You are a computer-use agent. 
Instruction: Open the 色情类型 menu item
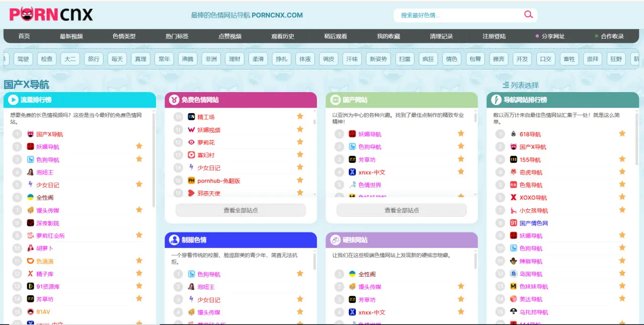tap(124, 36)
